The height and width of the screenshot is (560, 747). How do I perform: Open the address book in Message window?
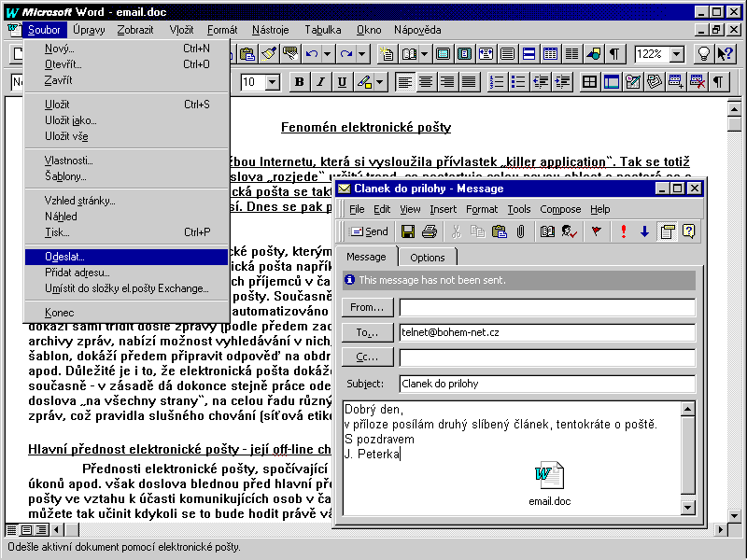[x=547, y=231]
